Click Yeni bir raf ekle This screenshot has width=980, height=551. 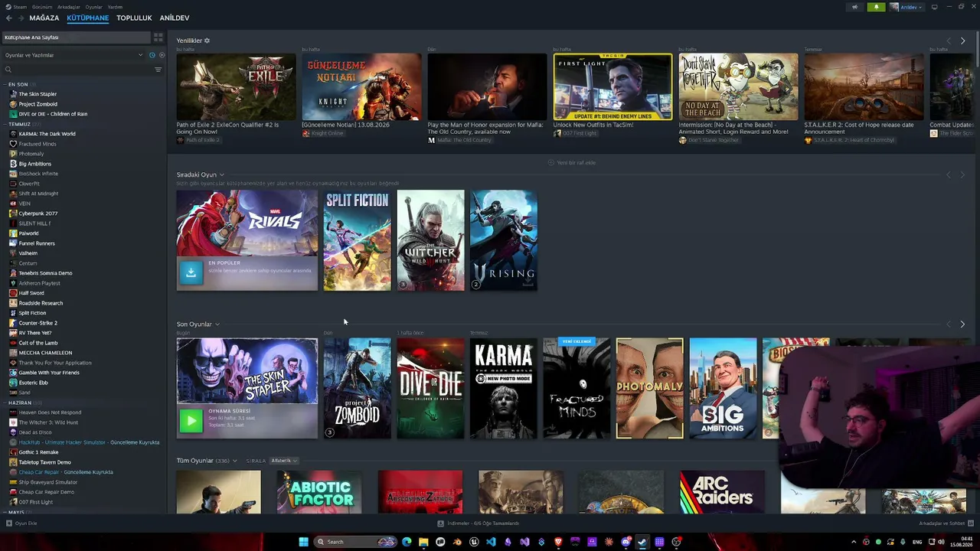(x=572, y=162)
